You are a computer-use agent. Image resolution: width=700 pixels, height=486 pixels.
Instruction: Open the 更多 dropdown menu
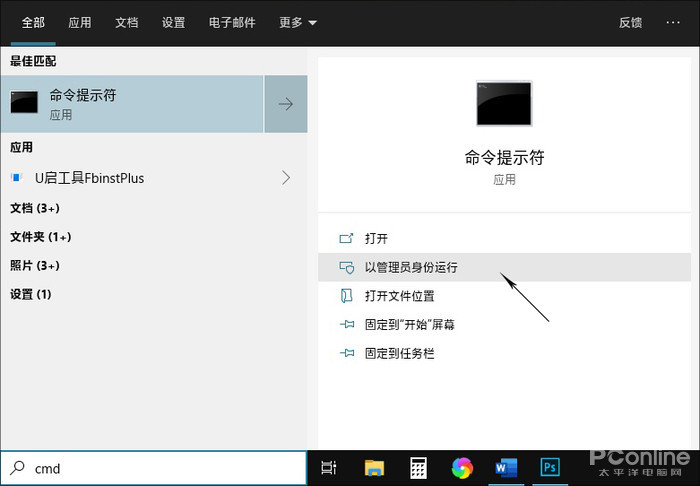click(x=298, y=22)
